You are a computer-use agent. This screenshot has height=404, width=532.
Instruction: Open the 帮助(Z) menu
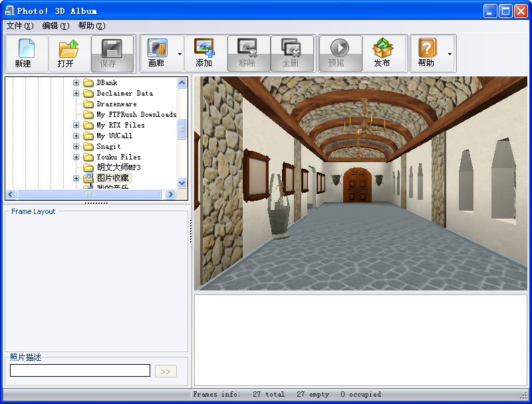92,26
